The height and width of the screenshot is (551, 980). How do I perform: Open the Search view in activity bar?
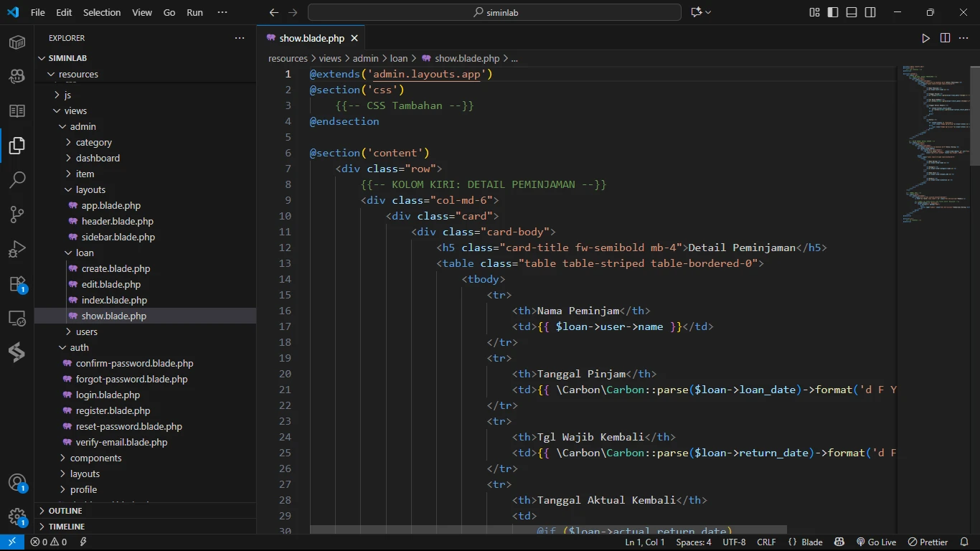[x=17, y=179]
